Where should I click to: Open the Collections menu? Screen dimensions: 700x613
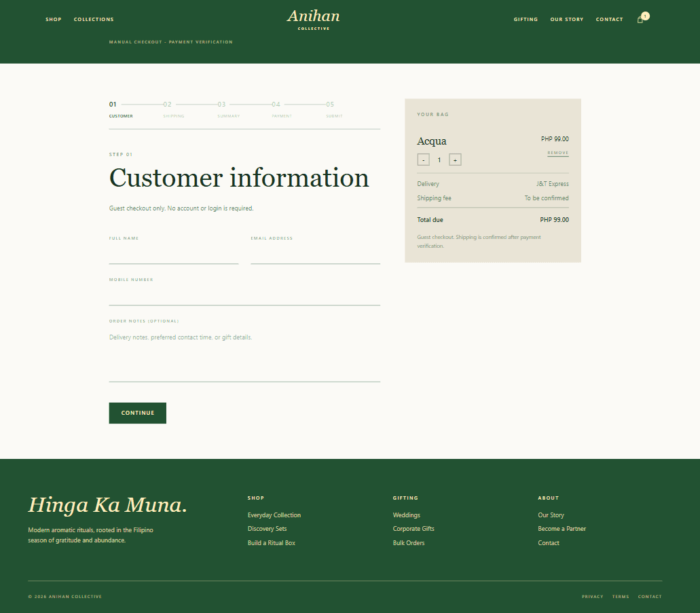(94, 19)
